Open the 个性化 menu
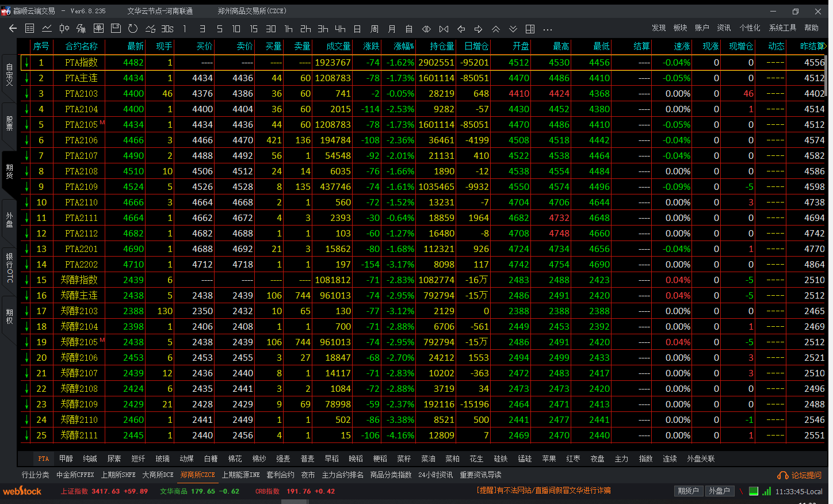The image size is (833, 504). pos(750,28)
